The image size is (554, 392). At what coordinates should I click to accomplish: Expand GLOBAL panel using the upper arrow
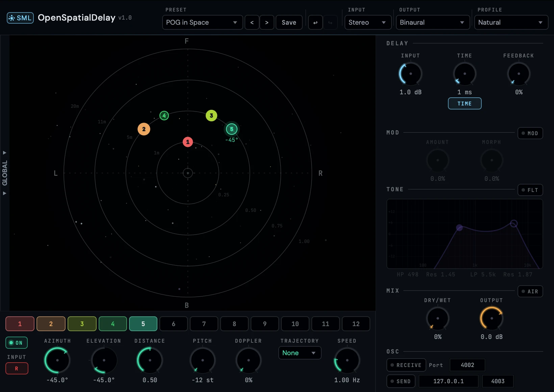5,153
